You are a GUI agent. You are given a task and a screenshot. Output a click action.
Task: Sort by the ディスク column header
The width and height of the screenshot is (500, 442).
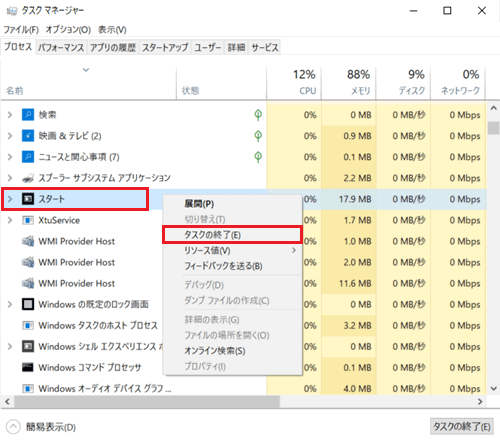tap(403, 83)
